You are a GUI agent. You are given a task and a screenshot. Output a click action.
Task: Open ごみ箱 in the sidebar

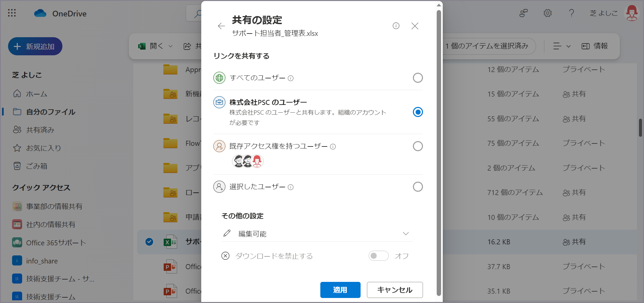coord(30,166)
